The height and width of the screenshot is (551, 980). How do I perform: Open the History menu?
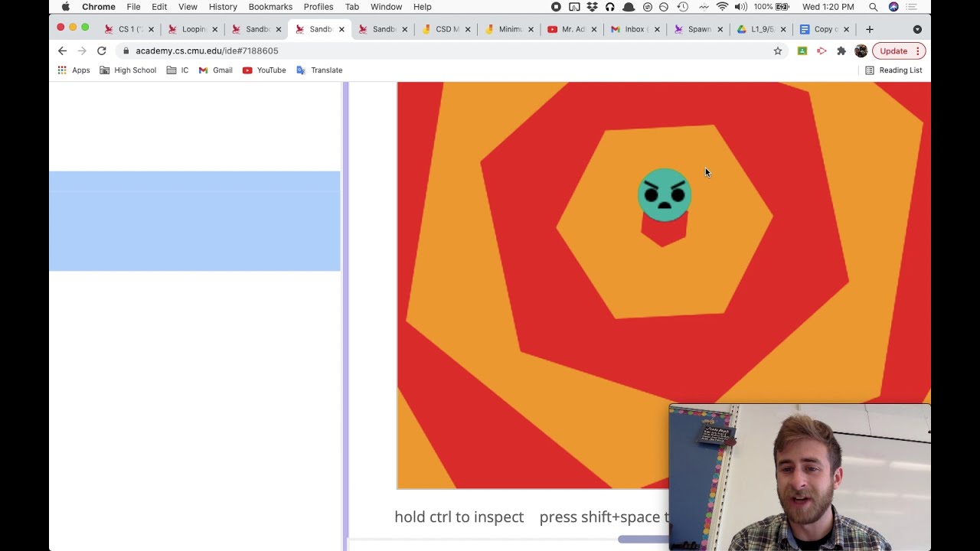tap(223, 7)
